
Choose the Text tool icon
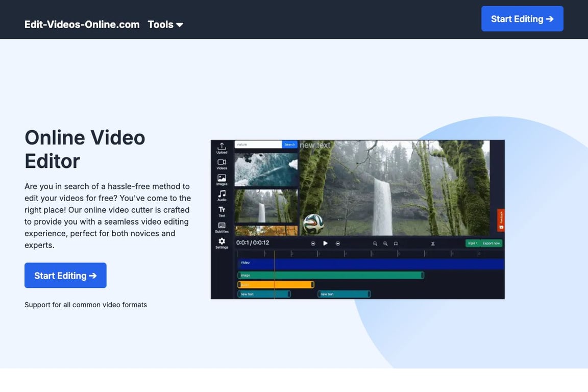(x=222, y=211)
